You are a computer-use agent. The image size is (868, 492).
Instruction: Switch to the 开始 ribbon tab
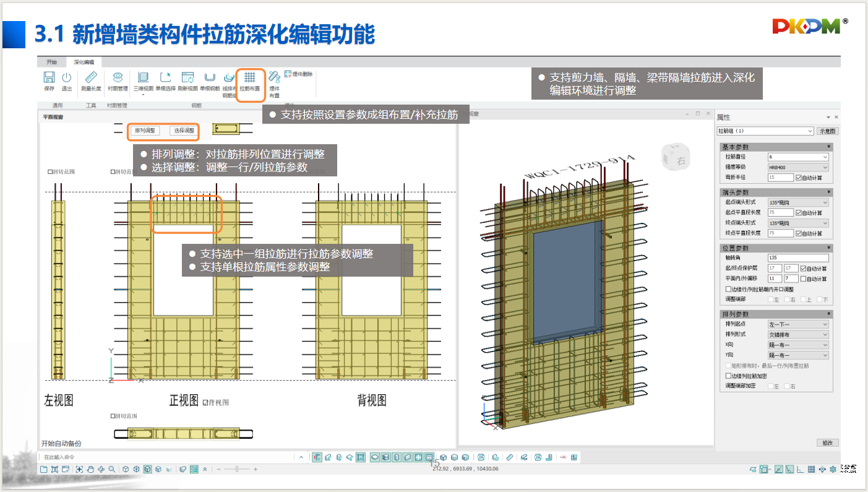tap(51, 62)
